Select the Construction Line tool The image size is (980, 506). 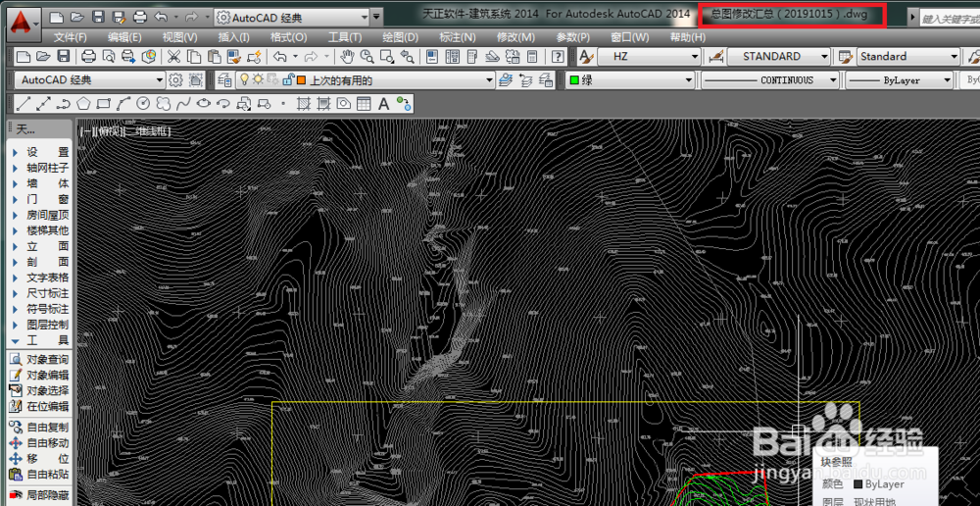44,103
